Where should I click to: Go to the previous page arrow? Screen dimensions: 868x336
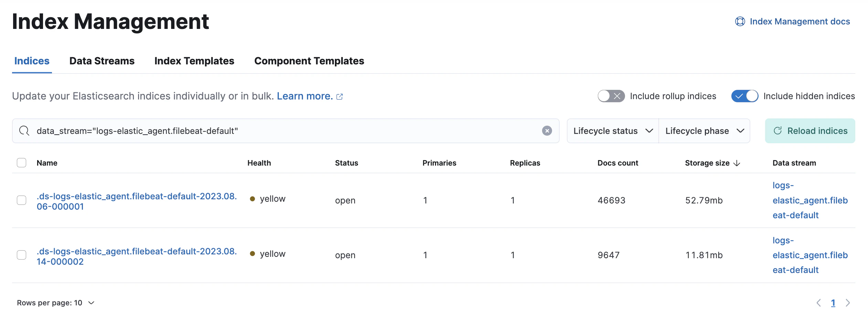tap(819, 303)
